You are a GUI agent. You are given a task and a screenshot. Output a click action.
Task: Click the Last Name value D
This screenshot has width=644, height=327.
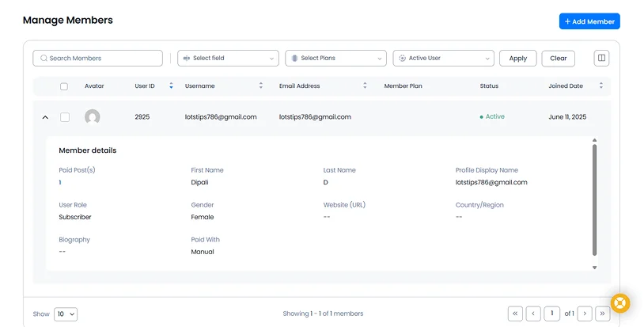tap(326, 182)
